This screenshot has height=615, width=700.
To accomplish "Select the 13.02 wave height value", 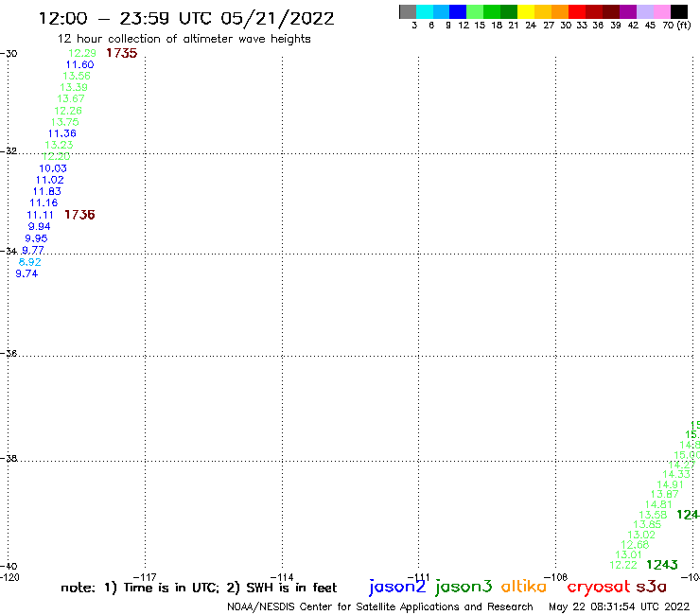I will pyautogui.click(x=641, y=536).
